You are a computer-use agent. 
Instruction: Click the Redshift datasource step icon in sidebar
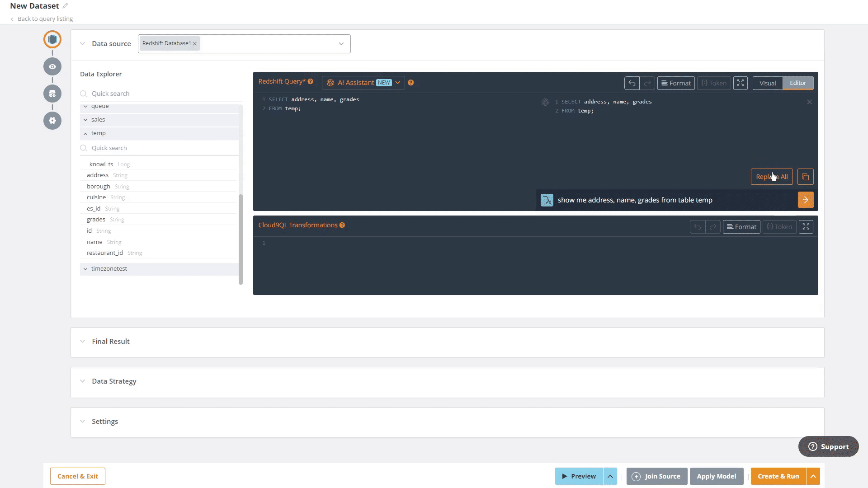[x=52, y=39]
